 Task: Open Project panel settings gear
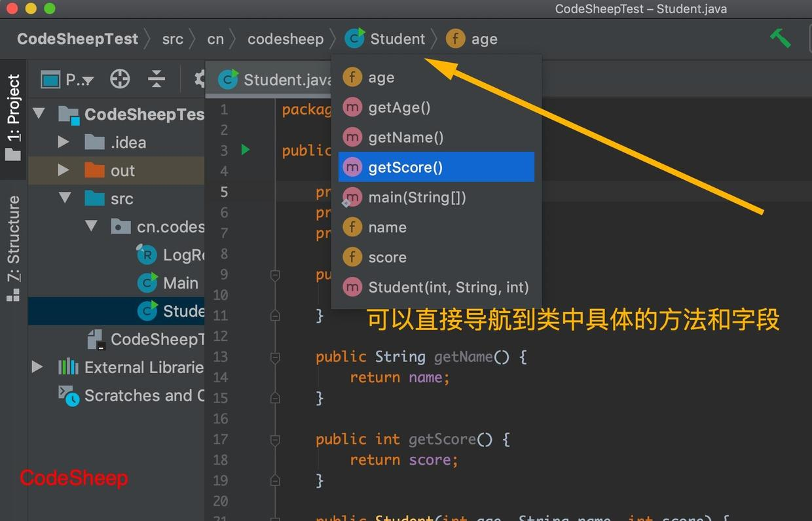(199, 80)
